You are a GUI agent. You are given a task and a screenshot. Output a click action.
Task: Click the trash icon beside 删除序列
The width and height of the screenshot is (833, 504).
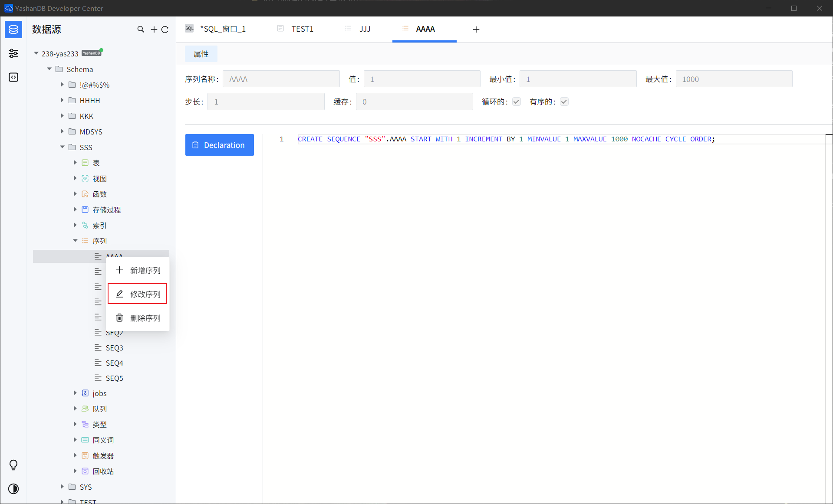pos(119,317)
